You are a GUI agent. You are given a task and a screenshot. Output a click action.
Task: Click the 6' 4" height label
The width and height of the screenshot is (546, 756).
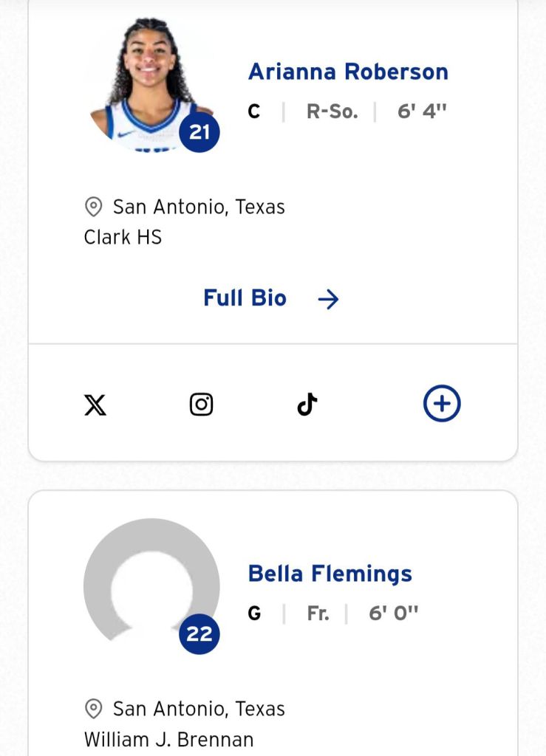point(422,111)
